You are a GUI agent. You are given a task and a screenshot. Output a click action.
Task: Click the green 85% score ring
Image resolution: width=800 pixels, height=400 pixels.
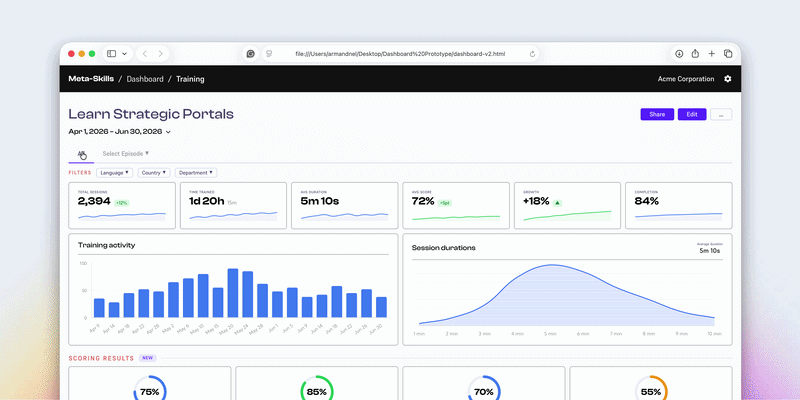(316, 389)
